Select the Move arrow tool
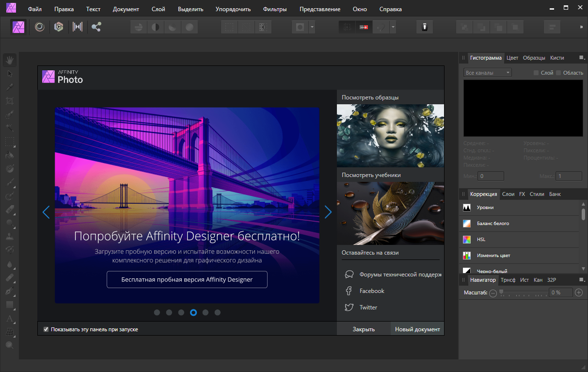 10,74
